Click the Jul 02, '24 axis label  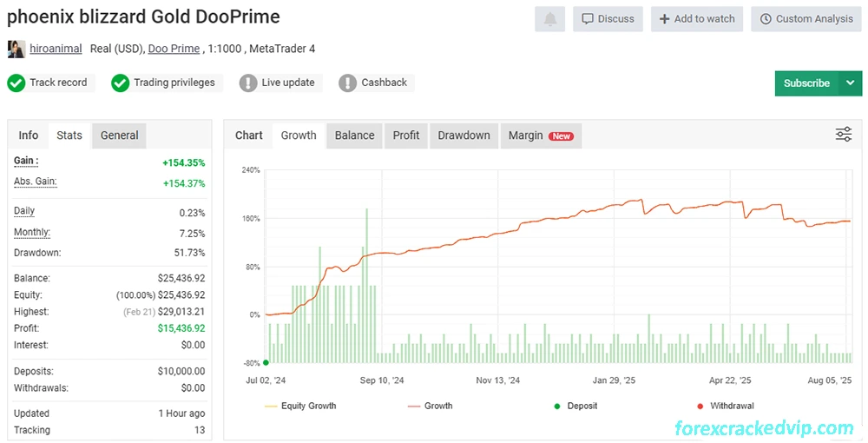[266, 380]
